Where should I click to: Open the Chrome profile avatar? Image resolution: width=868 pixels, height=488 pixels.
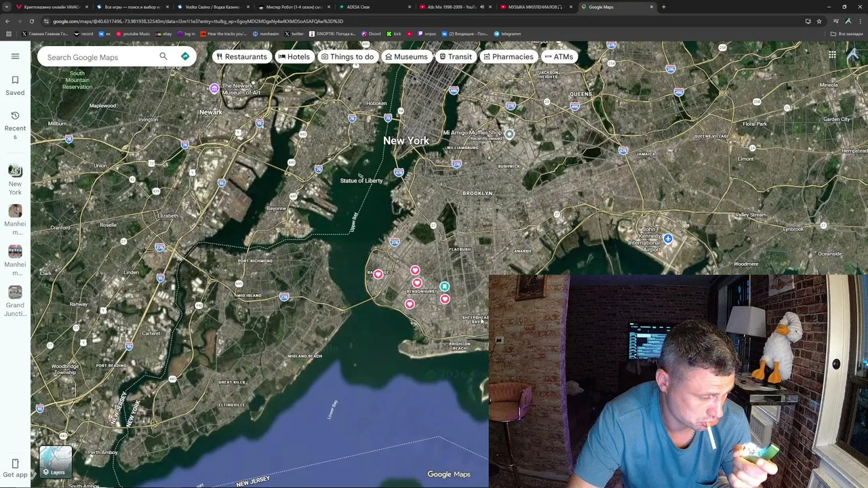coord(848,21)
